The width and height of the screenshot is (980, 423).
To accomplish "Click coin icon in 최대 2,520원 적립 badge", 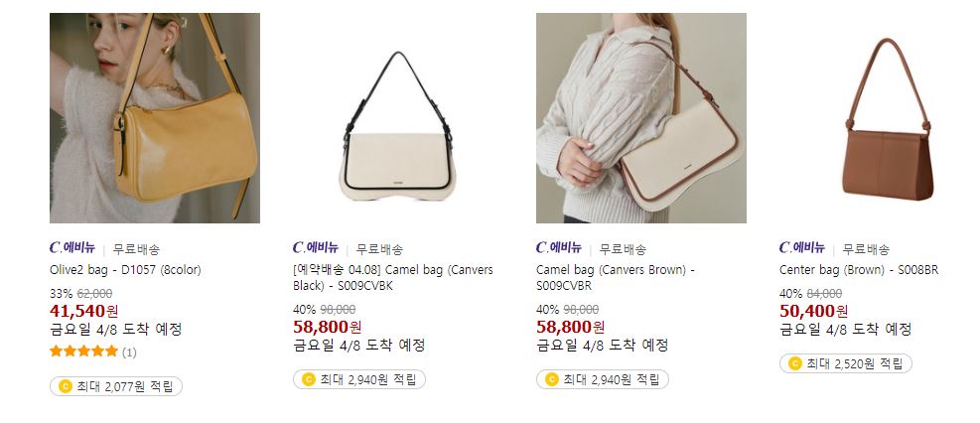I will click(794, 363).
